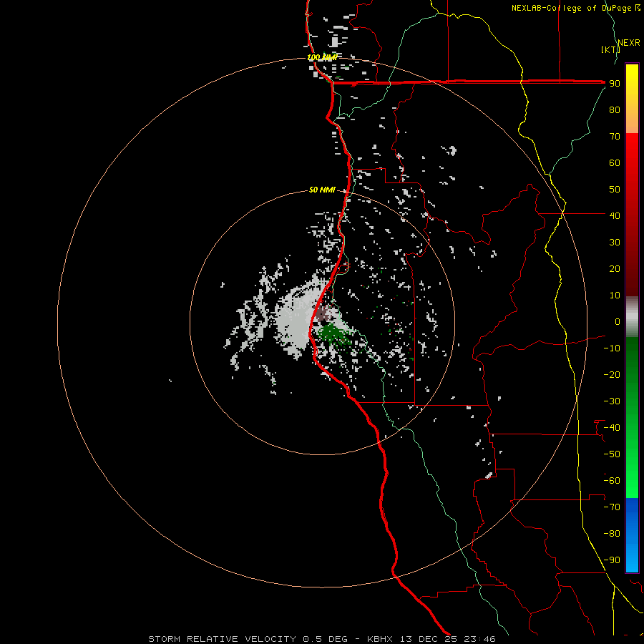Screen dimensions: 644x644
Task: Click the blue bottom segment of color bar
Action: 632,535
